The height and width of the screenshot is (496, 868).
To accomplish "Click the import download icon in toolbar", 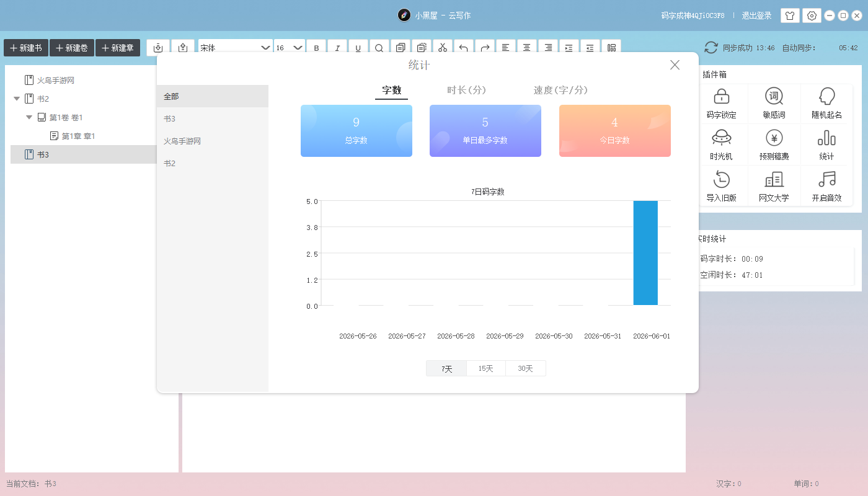I will click(x=158, y=48).
